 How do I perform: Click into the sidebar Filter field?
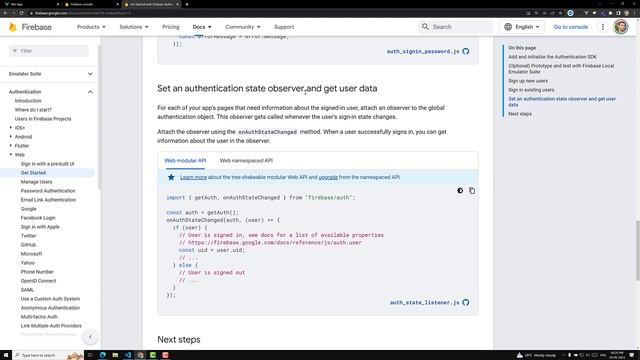pos(49,51)
